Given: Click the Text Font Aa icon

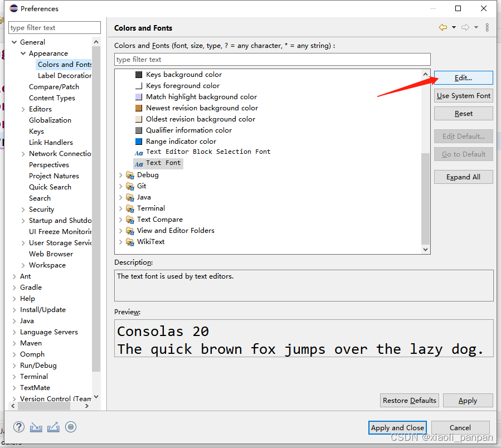Looking at the screenshot, I should click(139, 164).
